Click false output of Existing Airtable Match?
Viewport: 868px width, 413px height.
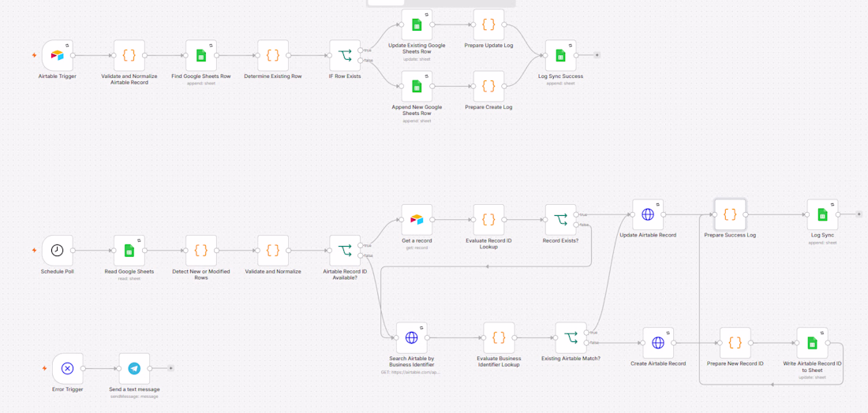pyautogui.click(x=587, y=343)
